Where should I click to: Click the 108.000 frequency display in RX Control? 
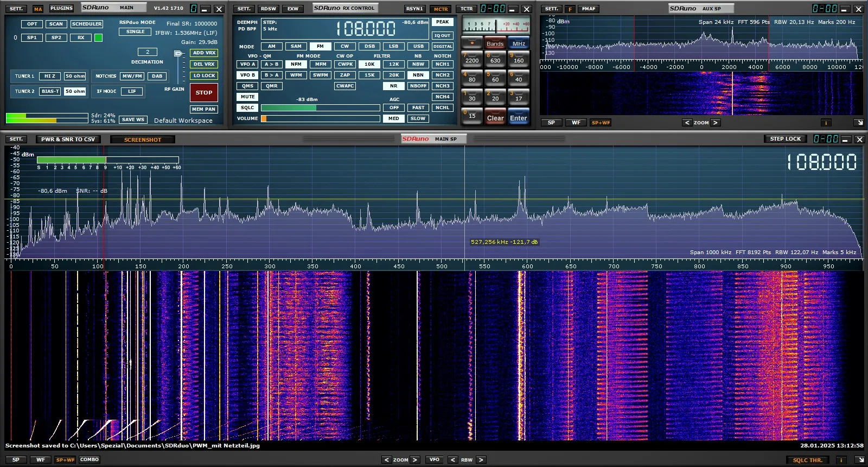[x=366, y=29]
